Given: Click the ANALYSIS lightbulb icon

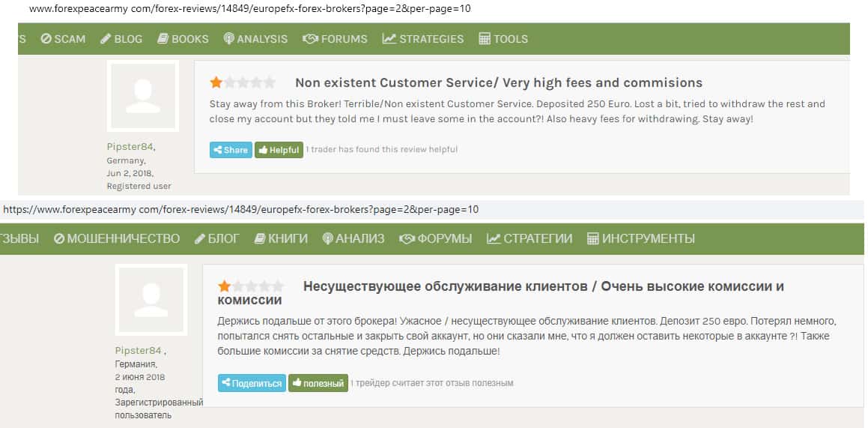Looking at the screenshot, I should 228,39.
